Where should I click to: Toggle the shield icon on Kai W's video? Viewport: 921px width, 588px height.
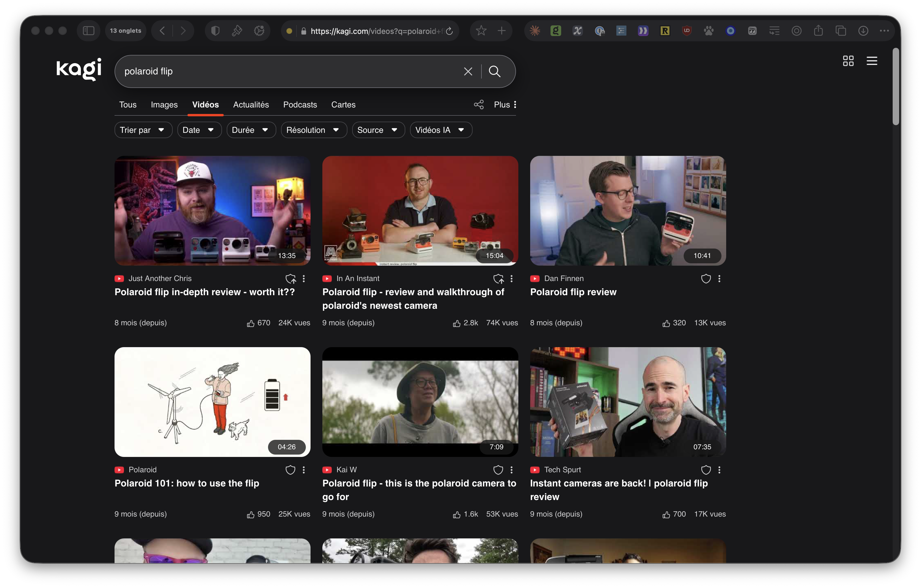point(498,470)
